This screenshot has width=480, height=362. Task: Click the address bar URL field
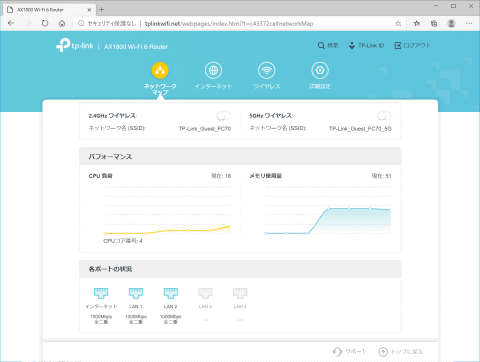click(229, 23)
